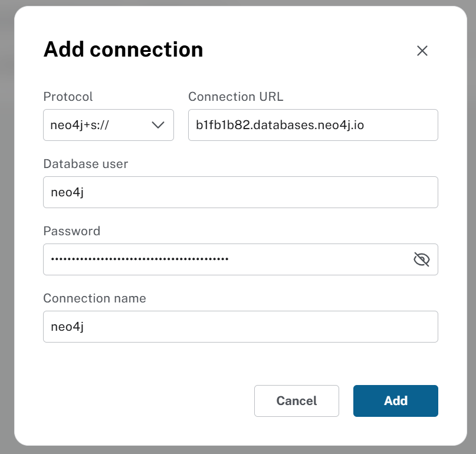This screenshot has width=476, height=454.
Task: Click the Connection name label
Action: tap(94, 298)
